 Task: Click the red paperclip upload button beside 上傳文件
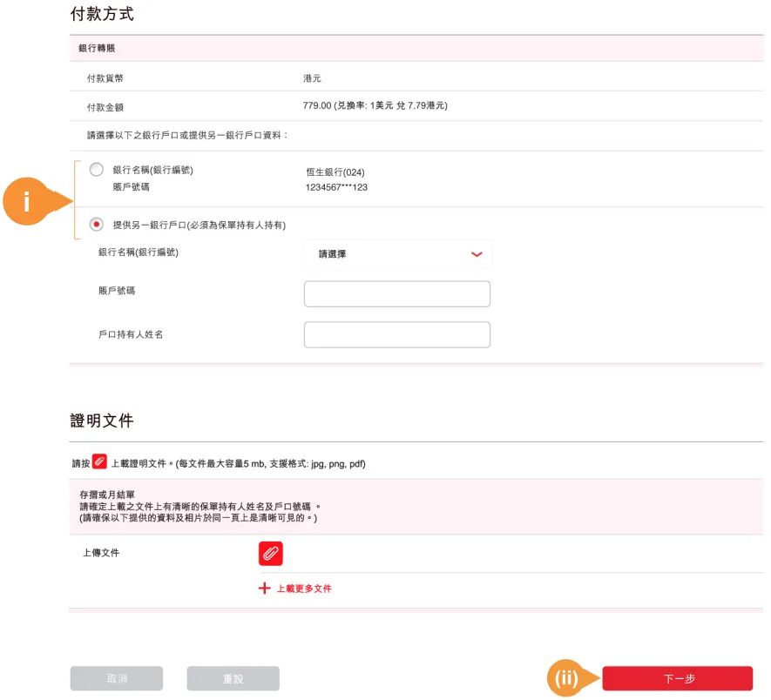(271, 554)
